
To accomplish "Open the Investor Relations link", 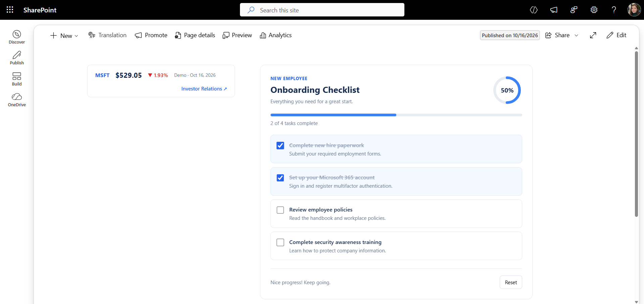I will [204, 89].
